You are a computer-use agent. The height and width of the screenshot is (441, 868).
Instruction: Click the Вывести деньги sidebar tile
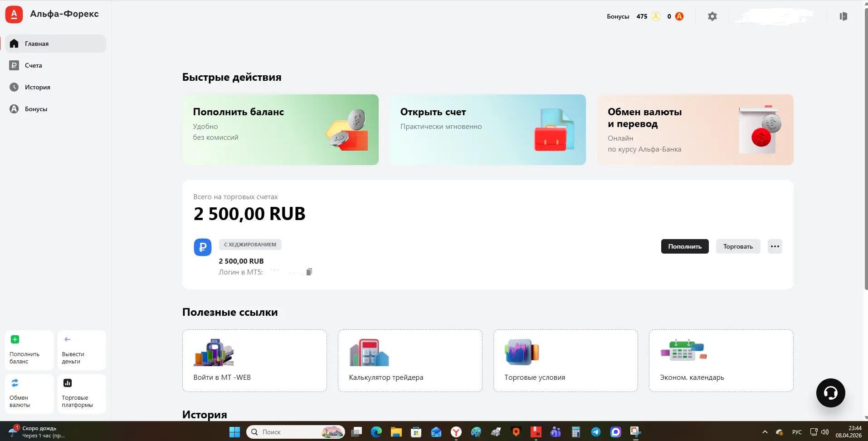[x=82, y=350]
